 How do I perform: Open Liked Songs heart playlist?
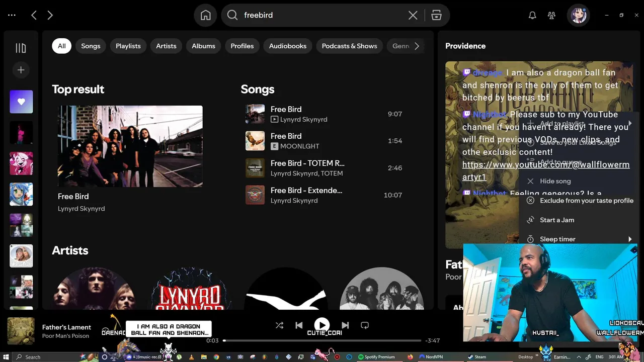point(21,102)
